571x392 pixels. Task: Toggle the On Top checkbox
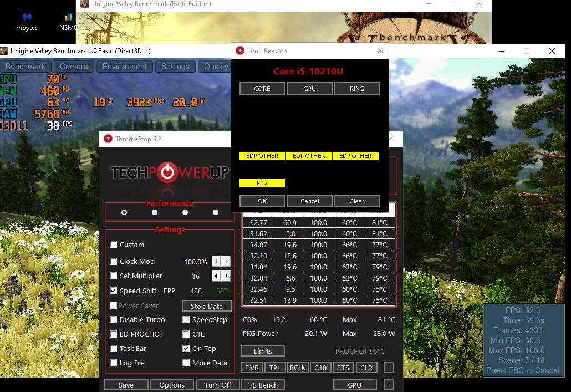tap(186, 348)
